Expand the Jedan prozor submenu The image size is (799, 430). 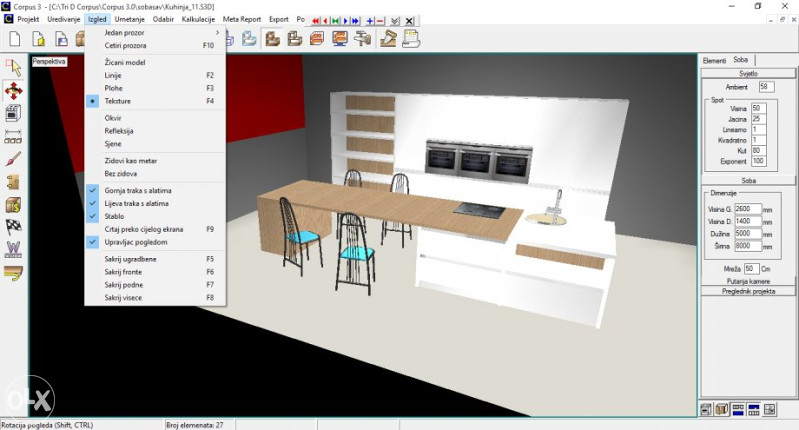click(155, 32)
